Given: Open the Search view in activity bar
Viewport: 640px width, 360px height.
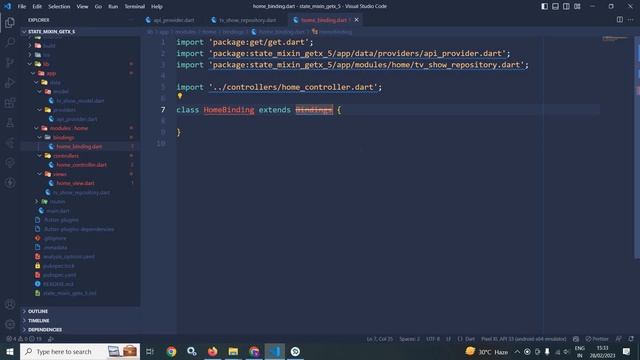Looking at the screenshot, I should pos(10,42).
